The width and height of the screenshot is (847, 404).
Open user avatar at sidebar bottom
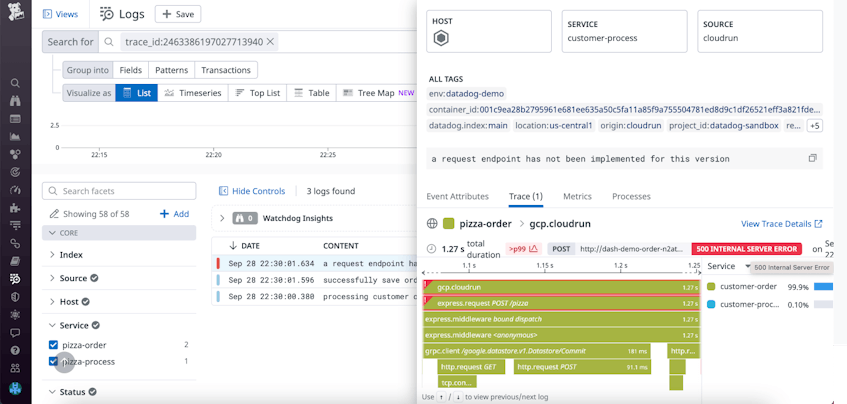point(15,388)
